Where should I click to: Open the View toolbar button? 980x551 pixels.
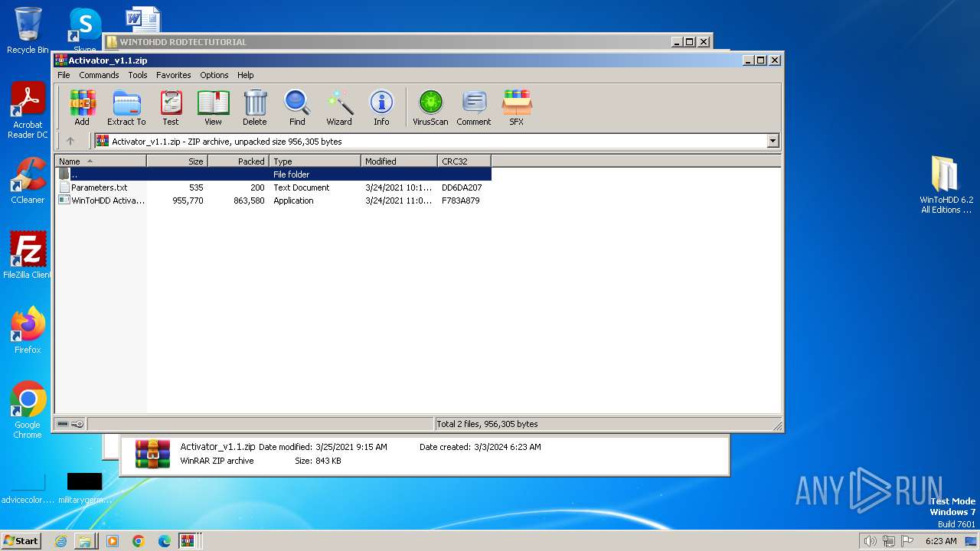(213, 108)
